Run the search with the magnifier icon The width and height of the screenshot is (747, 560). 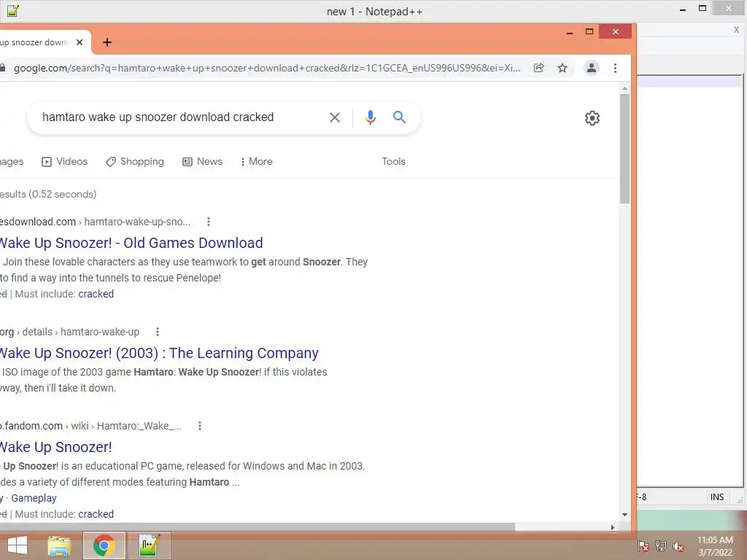[x=399, y=117]
